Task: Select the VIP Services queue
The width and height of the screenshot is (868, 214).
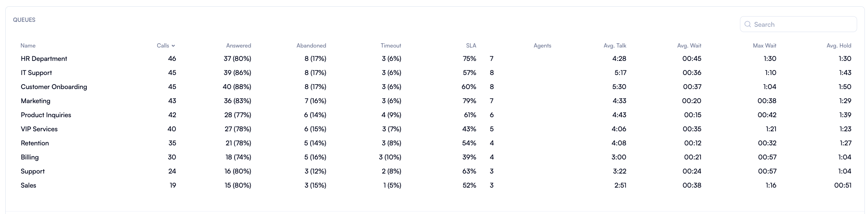Action: click(x=39, y=129)
